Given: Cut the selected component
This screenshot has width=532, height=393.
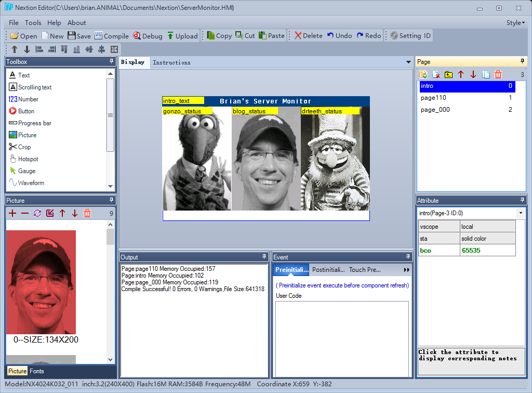Looking at the screenshot, I should pos(245,36).
